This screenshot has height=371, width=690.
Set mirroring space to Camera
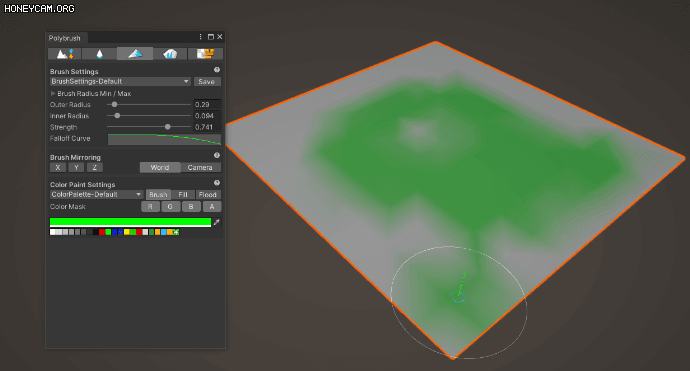pyautogui.click(x=200, y=167)
